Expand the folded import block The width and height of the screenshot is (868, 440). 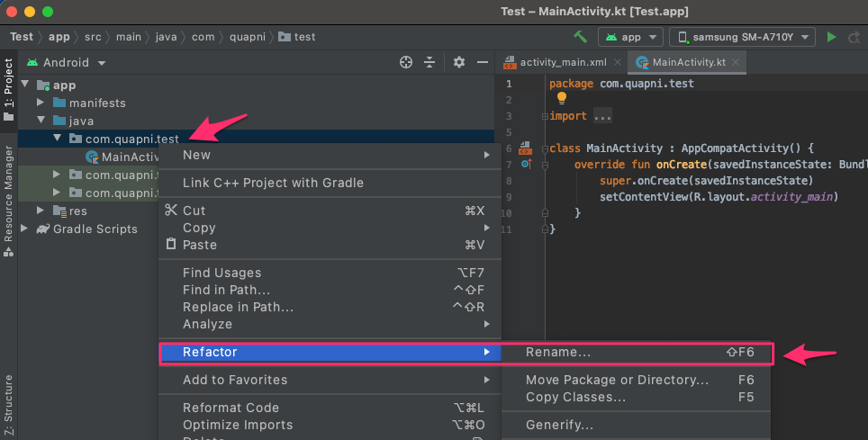pyautogui.click(x=601, y=116)
